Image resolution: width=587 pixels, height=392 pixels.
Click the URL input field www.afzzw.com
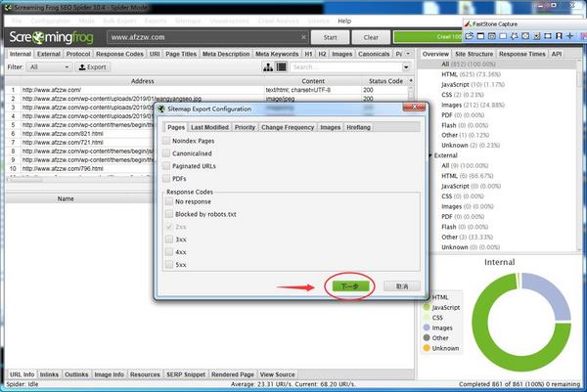point(196,37)
